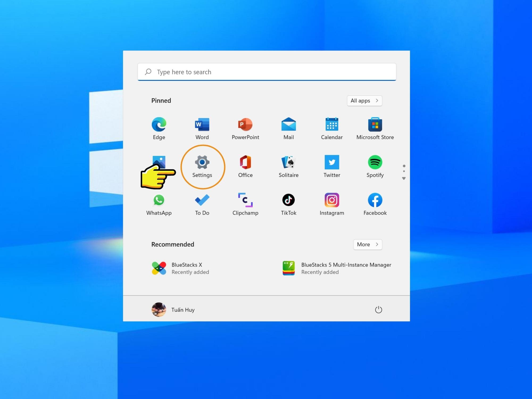The image size is (532, 399).
Task: Start the PowerPoint app
Action: (245, 128)
